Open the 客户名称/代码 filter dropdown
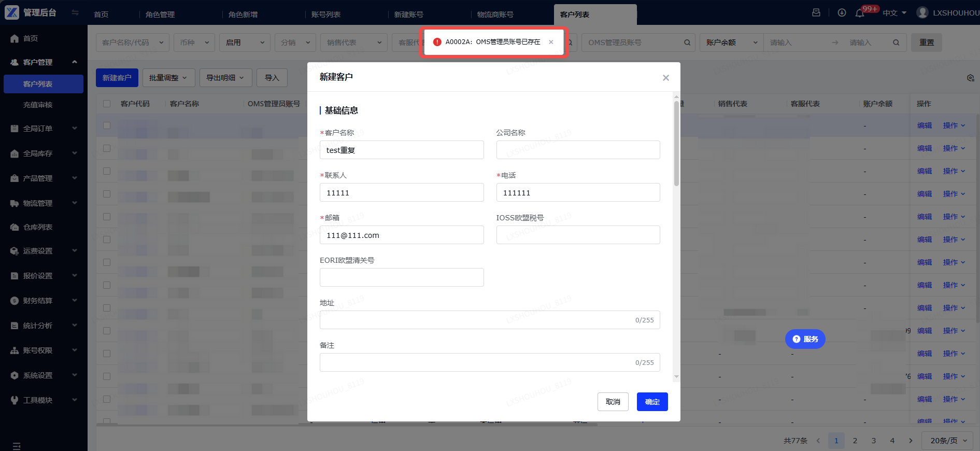Viewport: 980px width, 451px height. pyautogui.click(x=133, y=43)
